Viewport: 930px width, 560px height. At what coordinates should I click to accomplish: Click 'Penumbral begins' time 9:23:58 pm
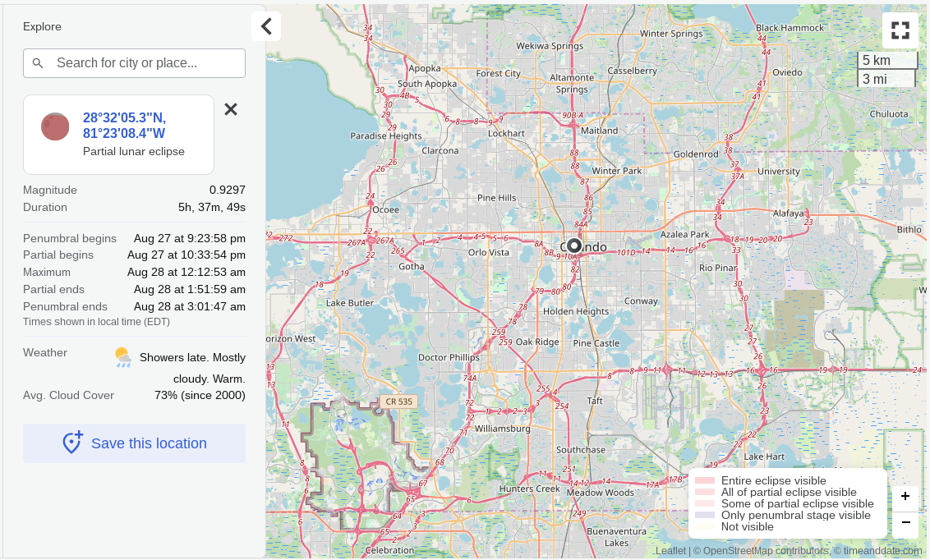pyautogui.click(x=189, y=238)
